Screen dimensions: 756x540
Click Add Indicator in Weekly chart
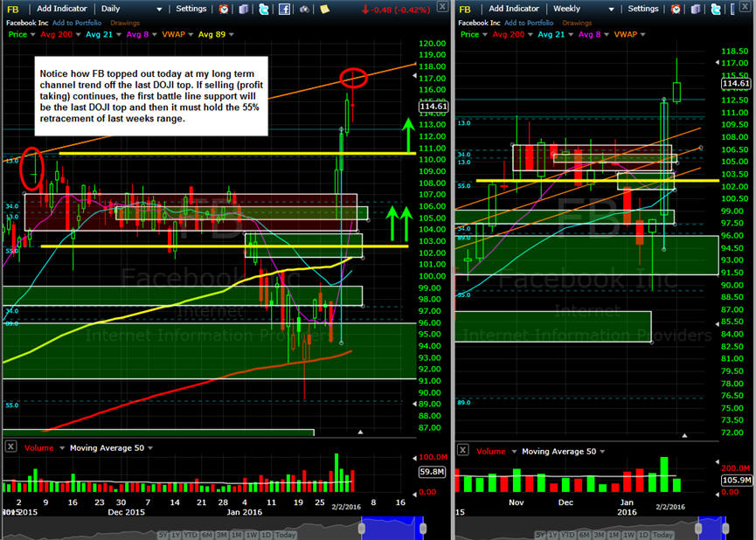coord(514,9)
